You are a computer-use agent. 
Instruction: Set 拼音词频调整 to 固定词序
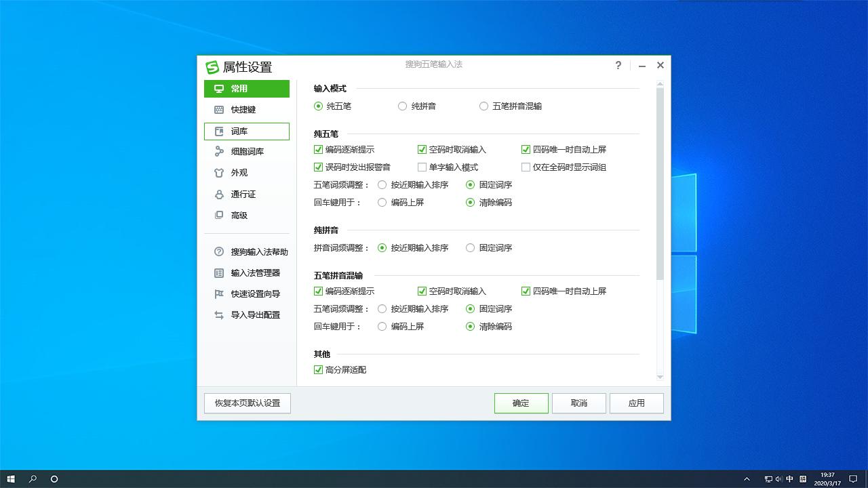470,248
